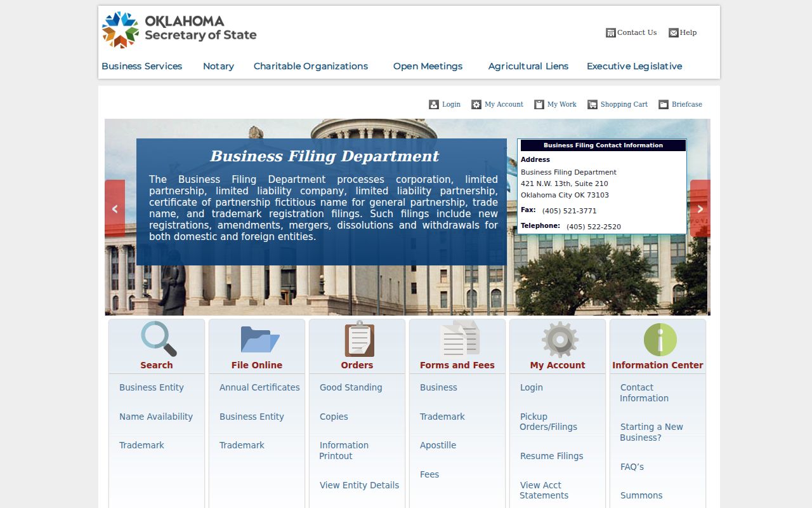
Task: Click the Business Filing Department banner heading
Action: [324, 156]
